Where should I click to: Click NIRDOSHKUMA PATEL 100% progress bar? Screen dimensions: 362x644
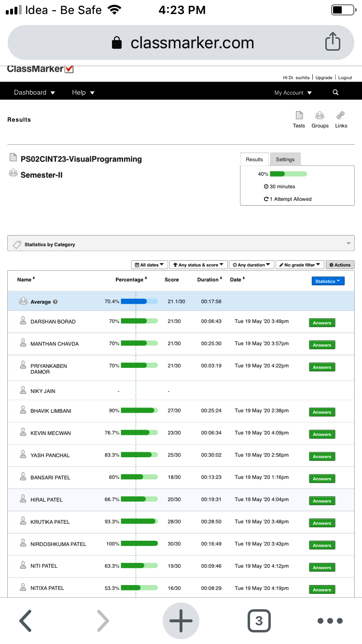pos(139,544)
